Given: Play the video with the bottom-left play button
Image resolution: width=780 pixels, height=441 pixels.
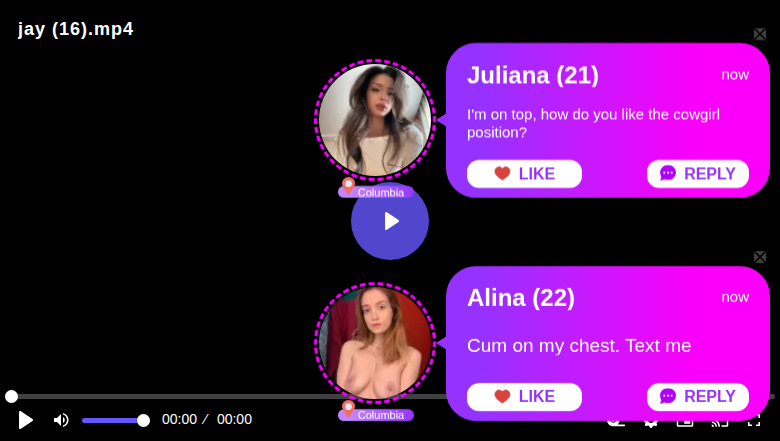Looking at the screenshot, I should [x=25, y=420].
